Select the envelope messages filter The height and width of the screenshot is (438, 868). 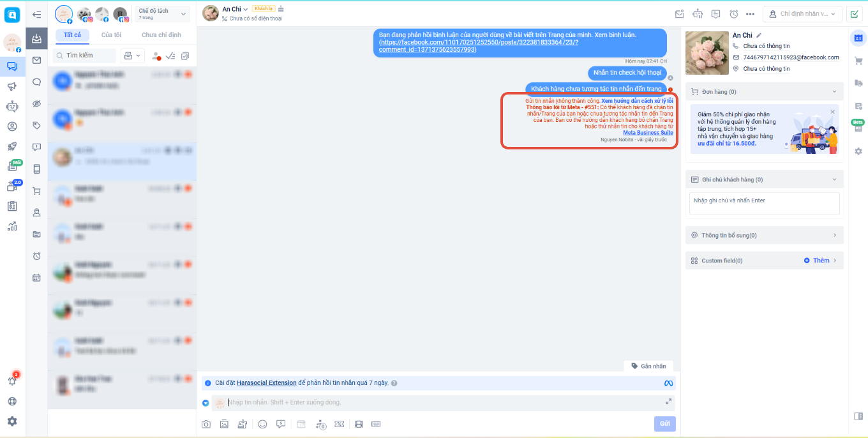click(x=37, y=60)
